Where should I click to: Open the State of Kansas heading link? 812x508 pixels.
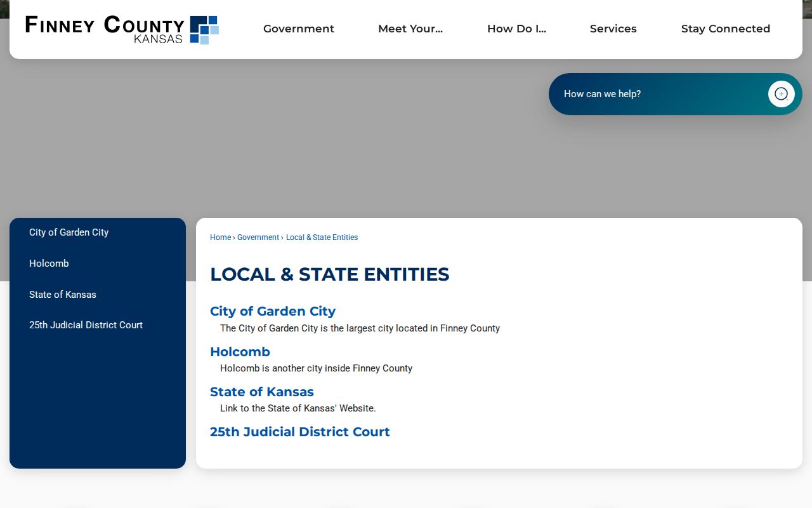coord(262,392)
